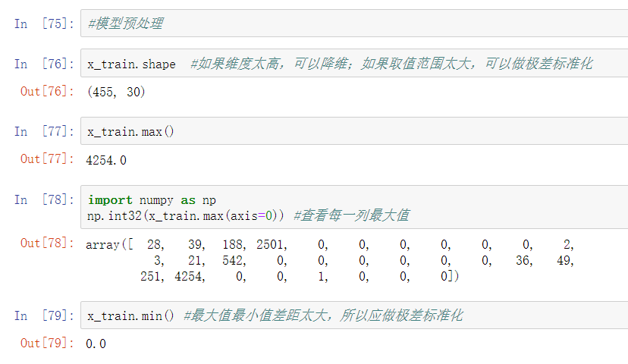Click the word 'array' in output 78
The height and width of the screenshot is (364, 628).
pyautogui.click(x=102, y=244)
